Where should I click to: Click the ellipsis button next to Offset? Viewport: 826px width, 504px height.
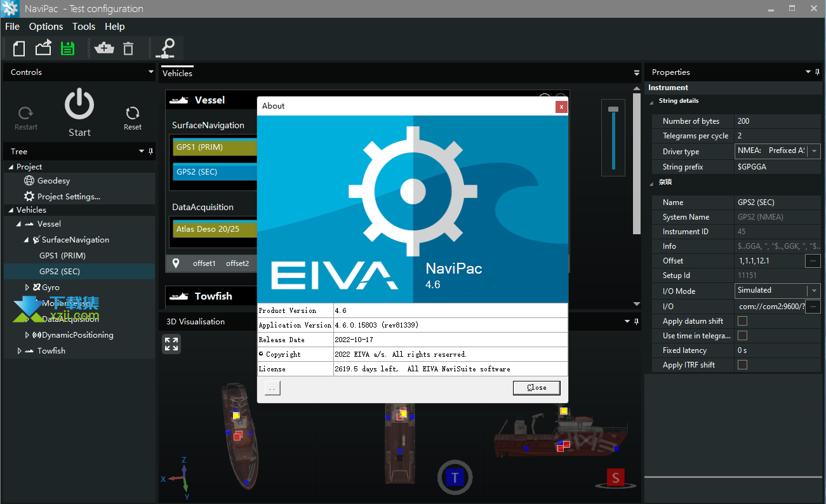pyautogui.click(x=813, y=261)
